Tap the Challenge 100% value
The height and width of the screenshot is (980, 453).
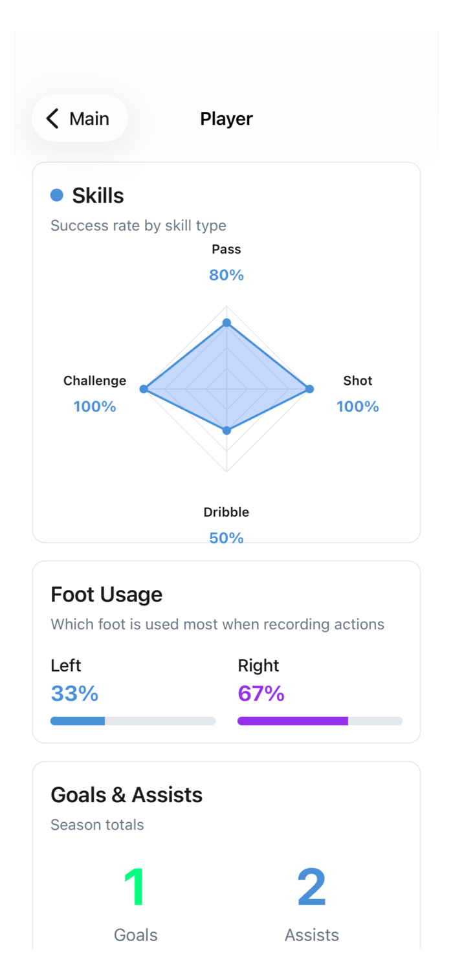(x=94, y=406)
